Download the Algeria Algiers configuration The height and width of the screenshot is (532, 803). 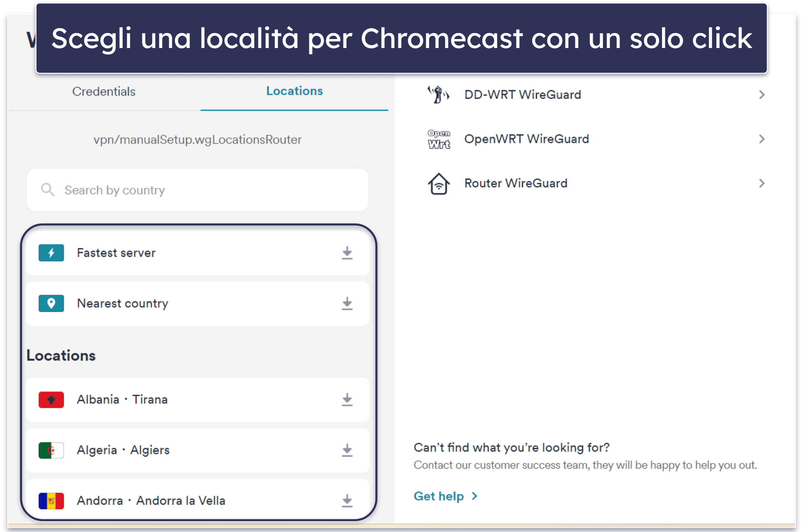coord(347,450)
